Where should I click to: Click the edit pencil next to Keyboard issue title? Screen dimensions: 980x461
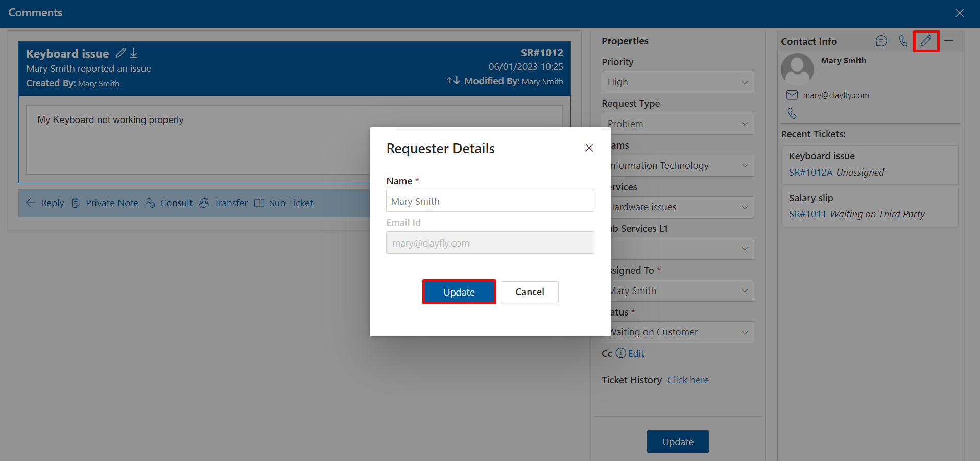tap(121, 53)
